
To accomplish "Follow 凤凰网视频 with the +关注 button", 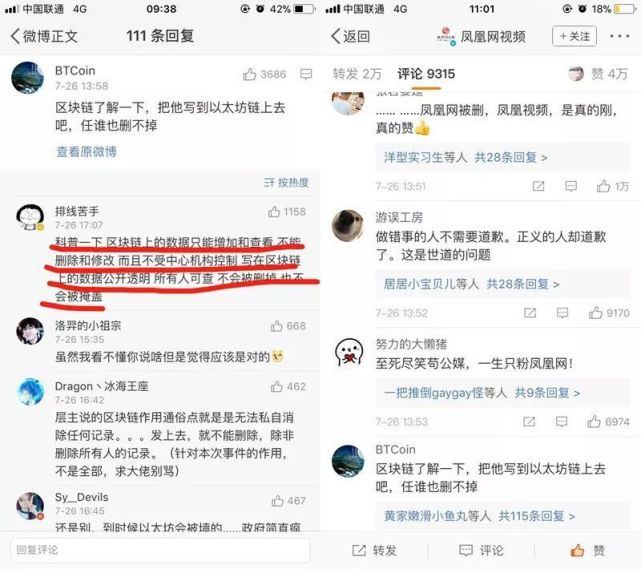I will [574, 36].
